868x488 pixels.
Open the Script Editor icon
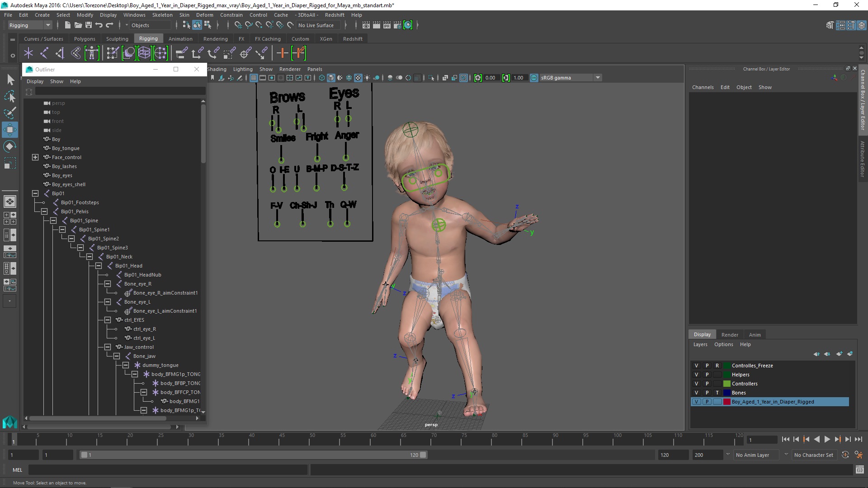coord(859,470)
